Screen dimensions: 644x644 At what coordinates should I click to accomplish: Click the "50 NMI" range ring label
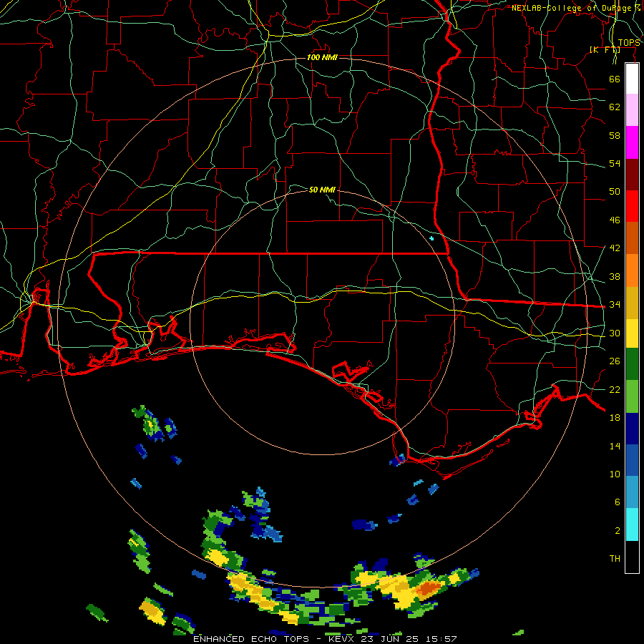322,190
